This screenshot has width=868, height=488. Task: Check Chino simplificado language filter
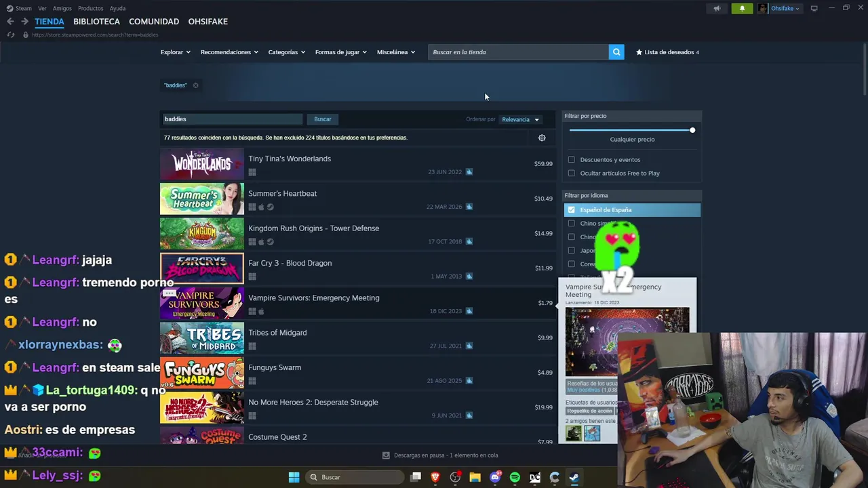point(571,224)
